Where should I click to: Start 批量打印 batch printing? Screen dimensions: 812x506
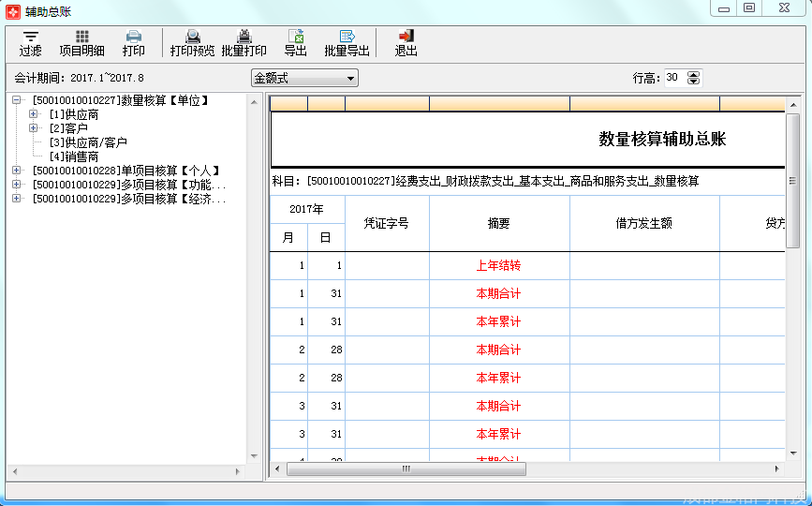point(244,43)
